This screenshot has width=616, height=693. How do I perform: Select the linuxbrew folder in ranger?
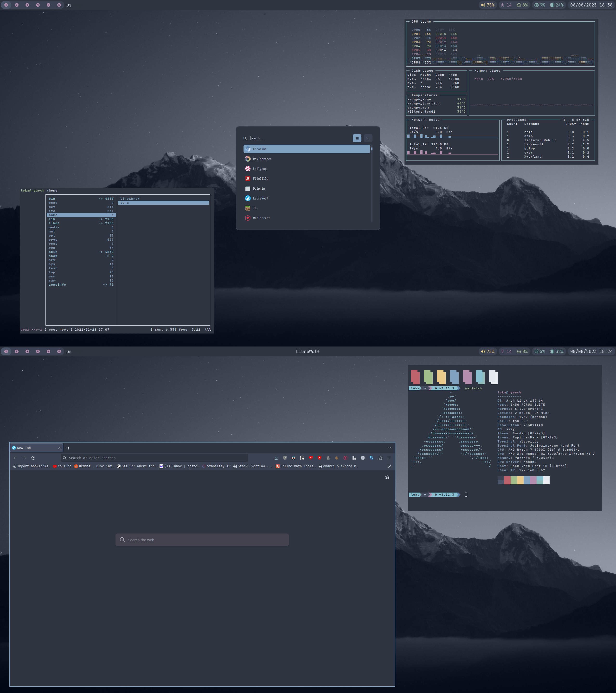pyautogui.click(x=163, y=199)
